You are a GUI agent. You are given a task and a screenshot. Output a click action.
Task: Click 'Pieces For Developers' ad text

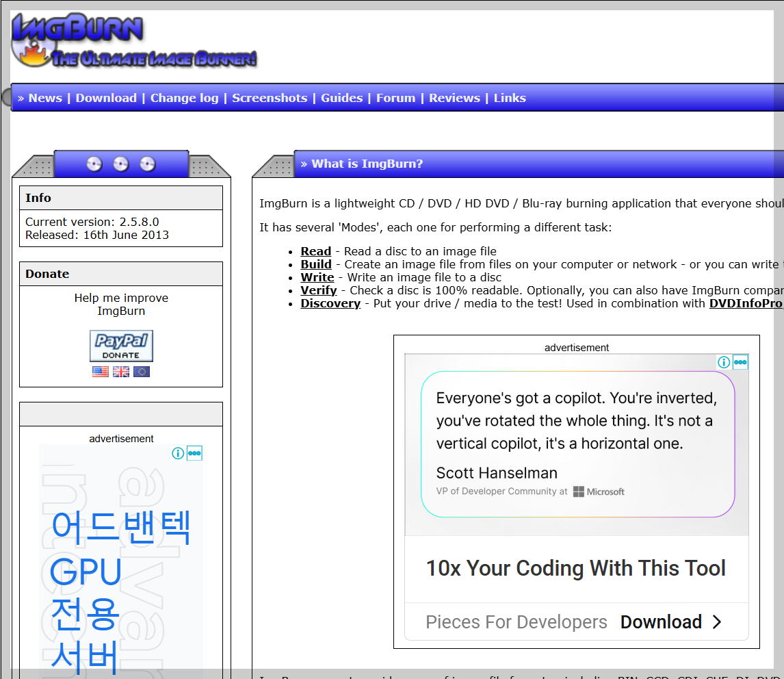(x=517, y=622)
